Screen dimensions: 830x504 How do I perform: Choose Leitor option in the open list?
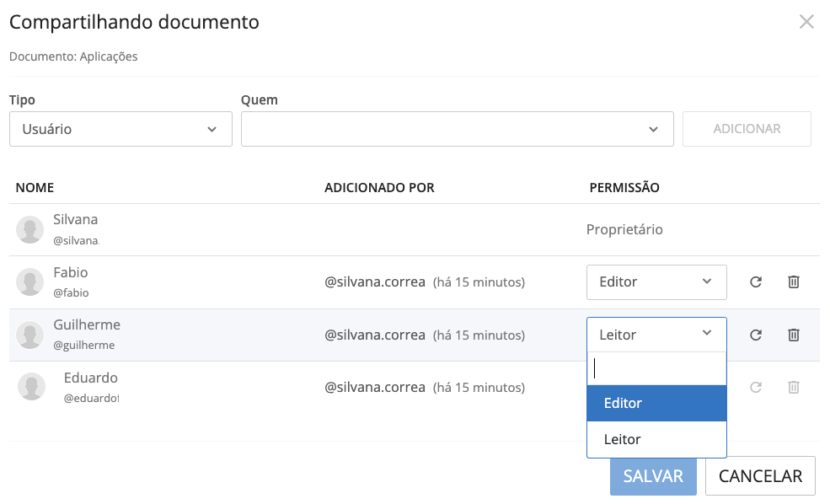tap(656, 440)
